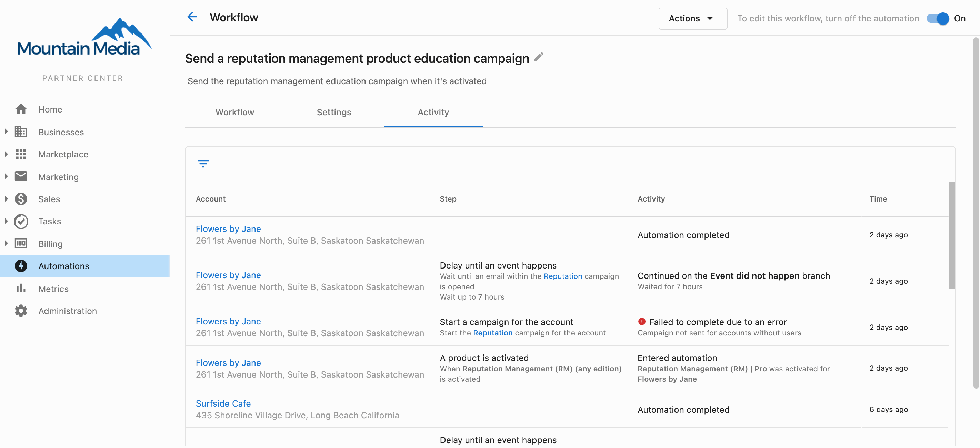
Task: Switch to the Workflow tab
Action: (235, 112)
